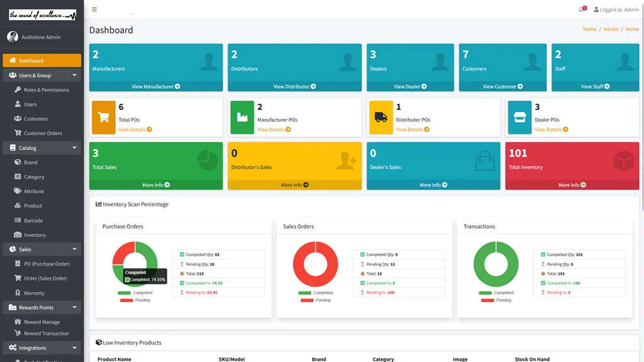
Task: Click the Admin breadcrumb link
Action: tap(611, 29)
